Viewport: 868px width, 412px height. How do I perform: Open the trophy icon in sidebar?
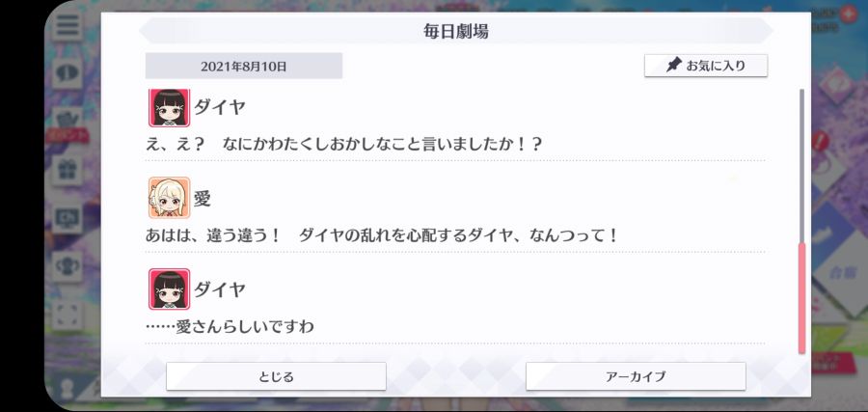pyautogui.click(x=68, y=266)
